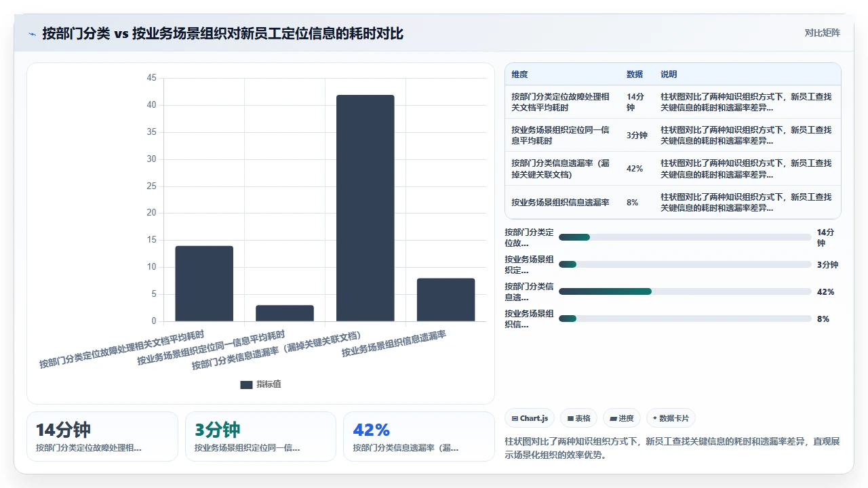Click the 42% data card
Viewport: 868px width, 488px height.
tap(419, 436)
